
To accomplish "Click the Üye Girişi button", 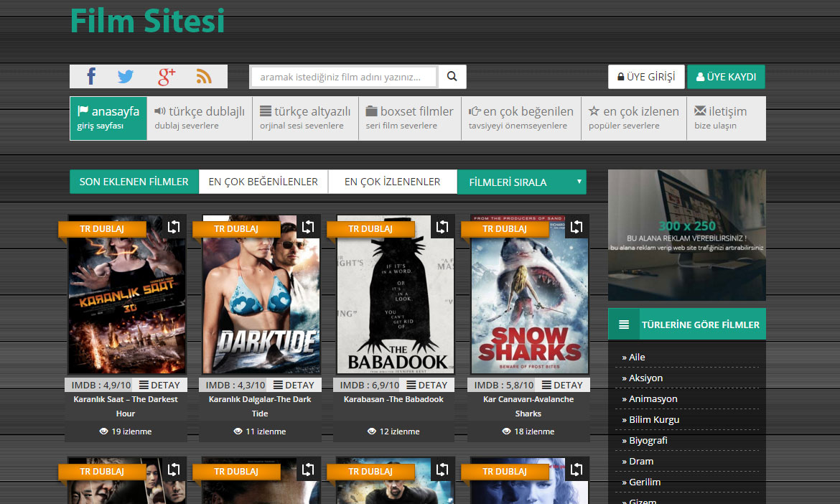I will coord(646,77).
